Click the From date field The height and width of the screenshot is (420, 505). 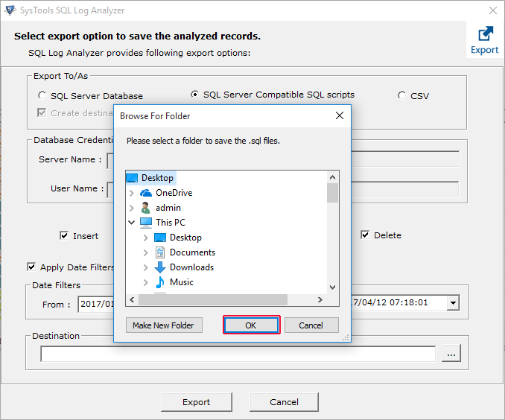pyautogui.click(x=96, y=304)
